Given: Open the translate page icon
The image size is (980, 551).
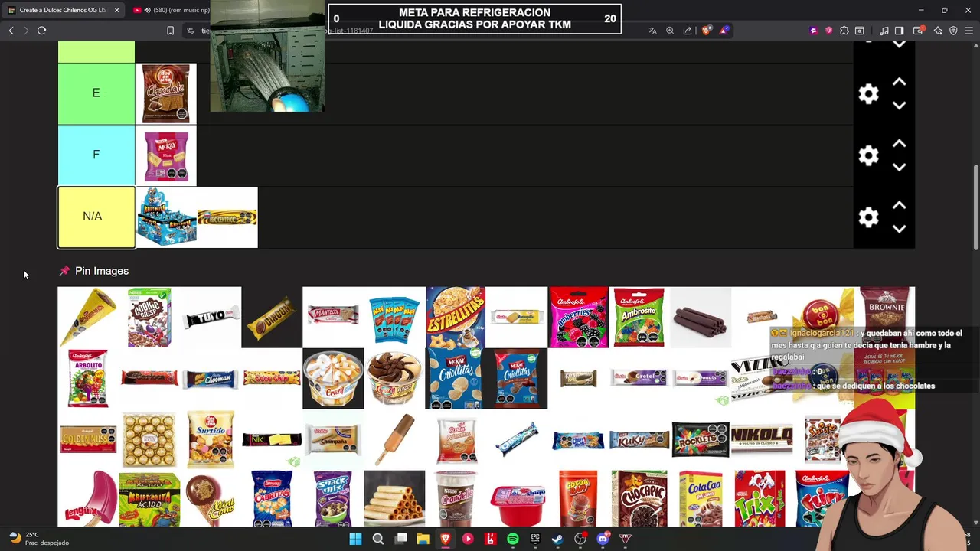Looking at the screenshot, I should click(x=652, y=31).
